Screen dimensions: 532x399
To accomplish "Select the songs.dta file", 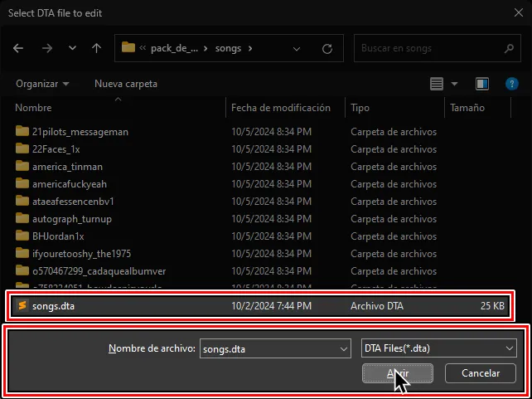I will click(x=260, y=306).
